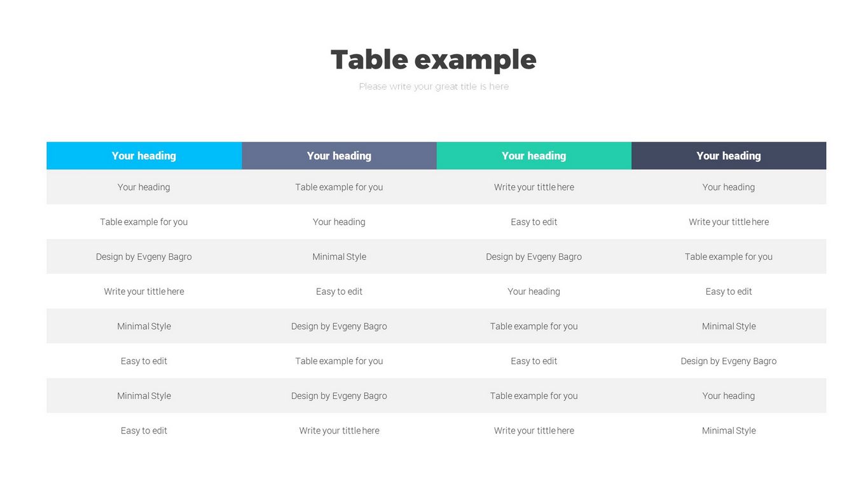Click "Easy to edit" in slate-blue column

339,292
